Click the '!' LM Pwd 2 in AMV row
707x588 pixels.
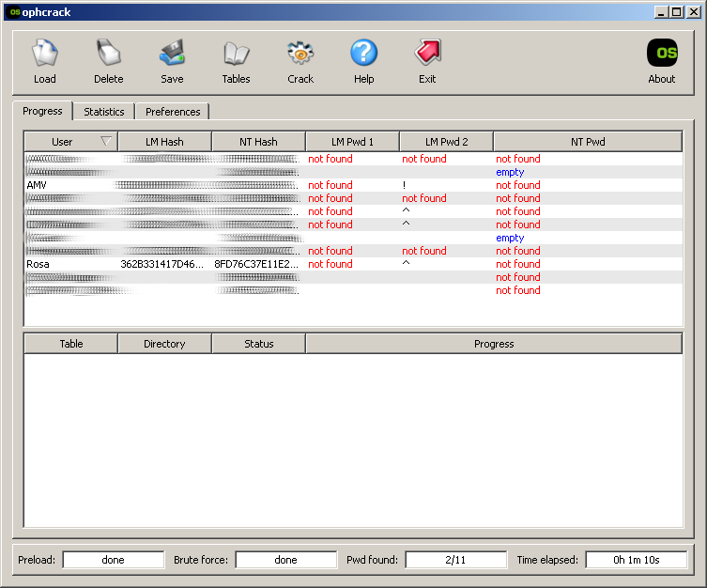tap(404, 185)
